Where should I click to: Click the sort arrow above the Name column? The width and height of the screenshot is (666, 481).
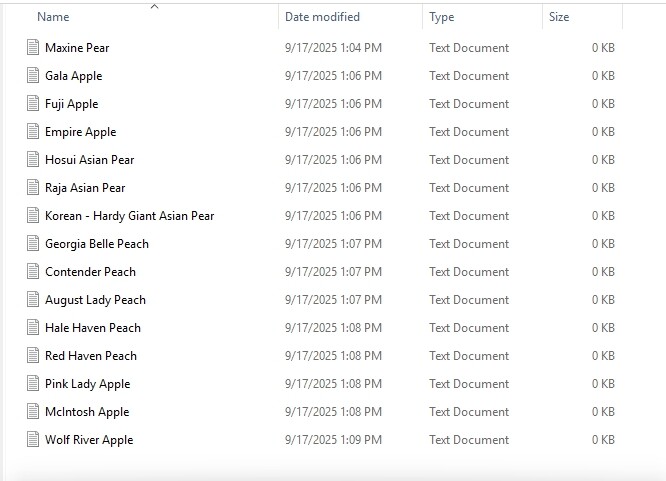pyautogui.click(x=154, y=7)
